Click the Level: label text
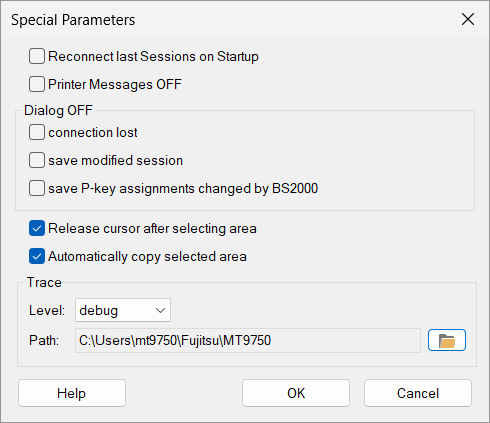Viewport: 490px width, 423px height. point(47,310)
